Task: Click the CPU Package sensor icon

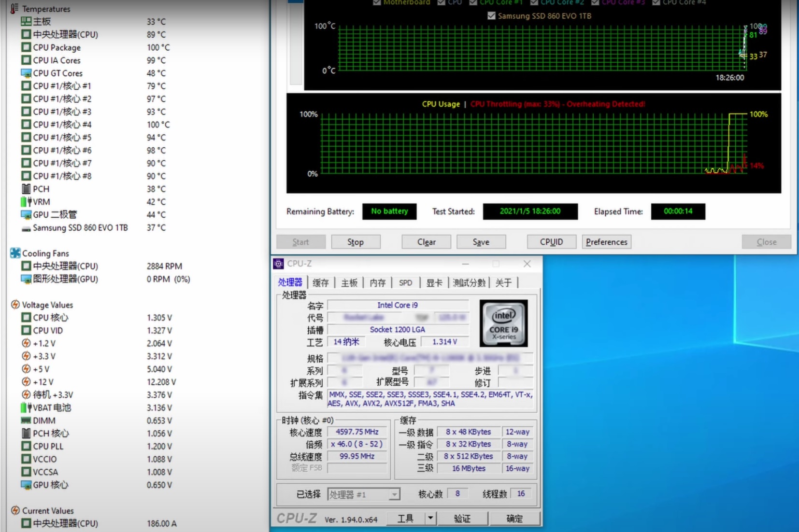Action: click(26, 47)
